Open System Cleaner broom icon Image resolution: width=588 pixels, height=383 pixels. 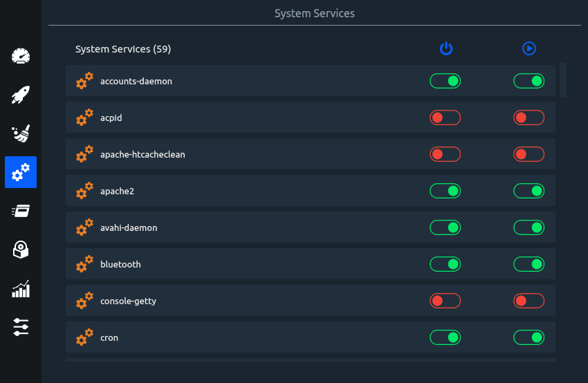point(21,133)
